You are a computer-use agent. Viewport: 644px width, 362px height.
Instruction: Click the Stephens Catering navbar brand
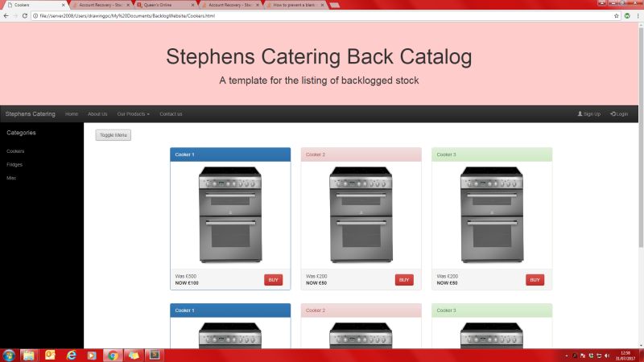click(31, 113)
